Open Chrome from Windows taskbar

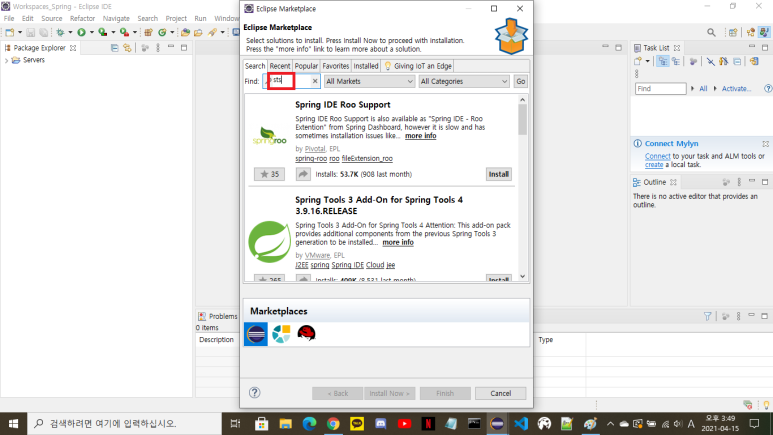pos(333,424)
